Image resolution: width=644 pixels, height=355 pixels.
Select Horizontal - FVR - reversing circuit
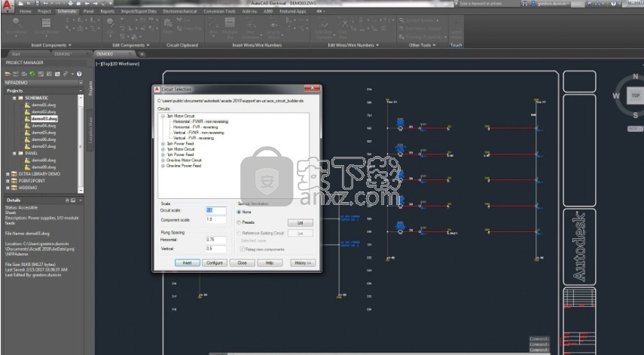point(196,127)
